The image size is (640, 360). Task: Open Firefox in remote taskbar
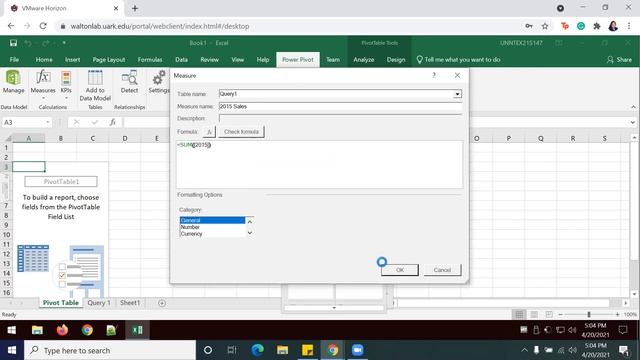point(62,330)
